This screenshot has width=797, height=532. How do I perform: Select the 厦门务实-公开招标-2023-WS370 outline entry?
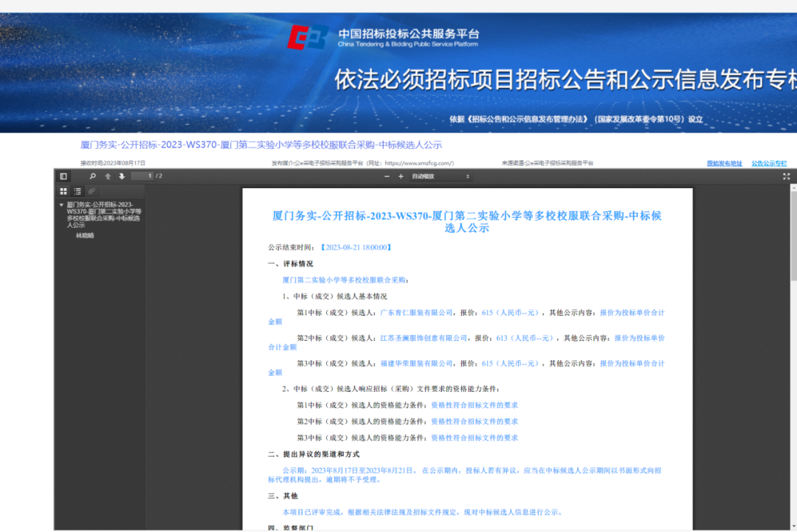pyautogui.click(x=104, y=215)
